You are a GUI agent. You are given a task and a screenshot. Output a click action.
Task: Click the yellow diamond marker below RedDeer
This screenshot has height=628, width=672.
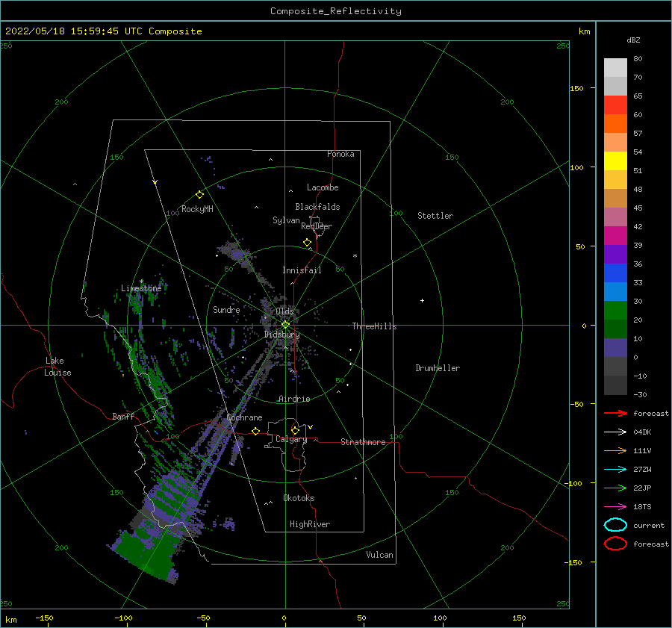(308, 243)
